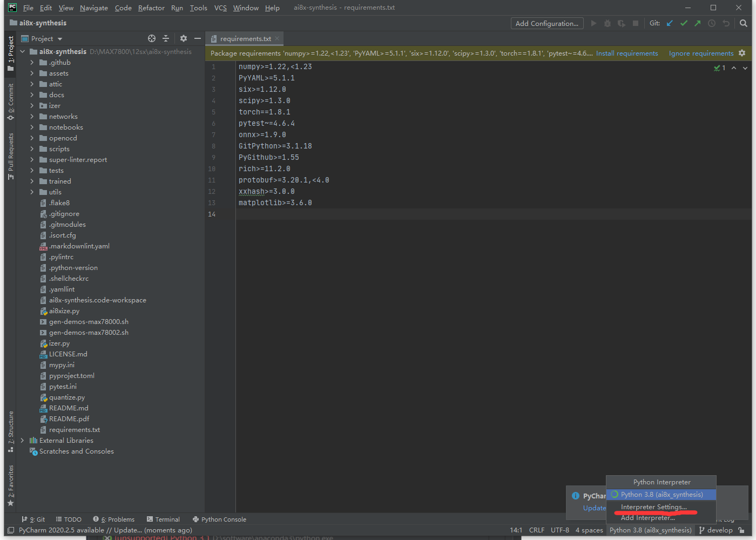Click the Locate opened file crosshair icon

pyautogui.click(x=152, y=38)
